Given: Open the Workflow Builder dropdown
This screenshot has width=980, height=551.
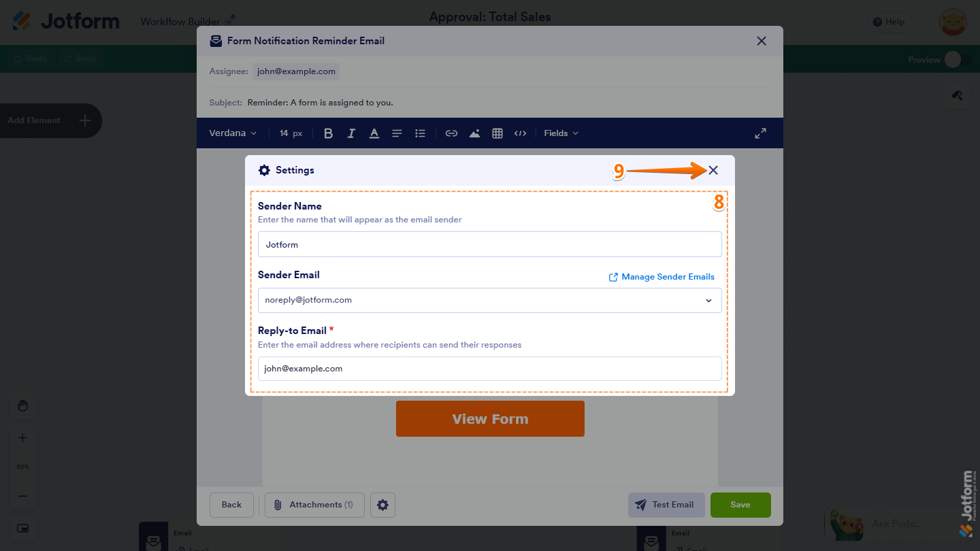Looking at the screenshot, I should [x=187, y=22].
